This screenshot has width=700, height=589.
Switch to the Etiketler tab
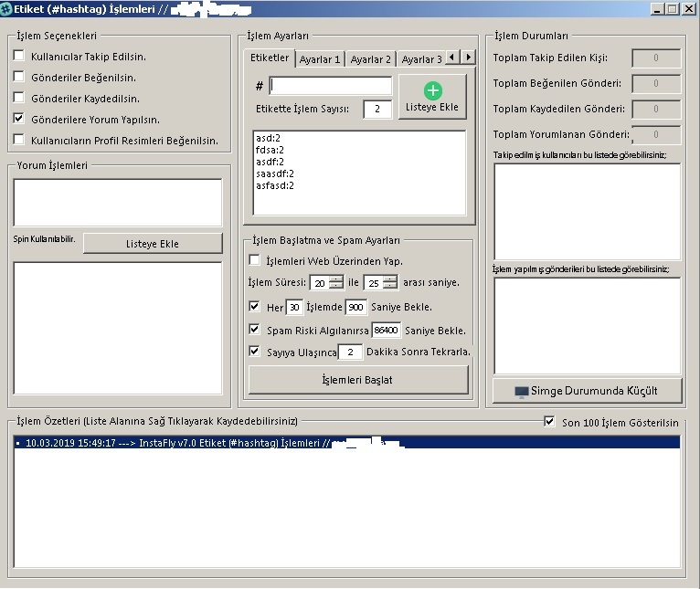click(270, 58)
